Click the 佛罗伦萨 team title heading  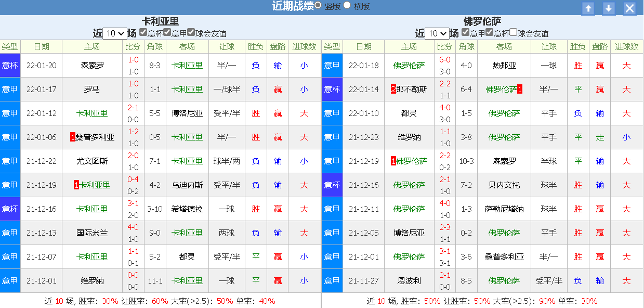click(x=482, y=21)
